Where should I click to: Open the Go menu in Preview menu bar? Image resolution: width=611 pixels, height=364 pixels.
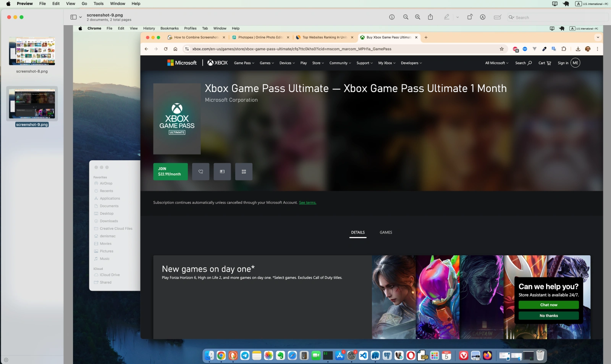pyautogui.click(x=84, y=3)
